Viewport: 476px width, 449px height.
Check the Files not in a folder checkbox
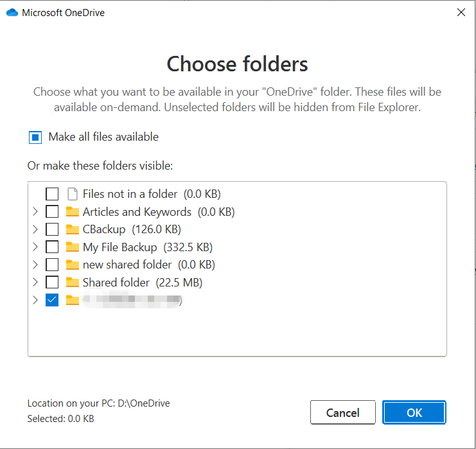52,194
